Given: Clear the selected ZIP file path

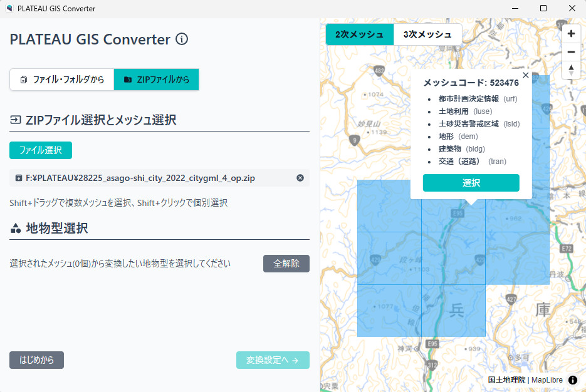Looking at the screenshot, I should pyautogui.click(x=300, y=178).
